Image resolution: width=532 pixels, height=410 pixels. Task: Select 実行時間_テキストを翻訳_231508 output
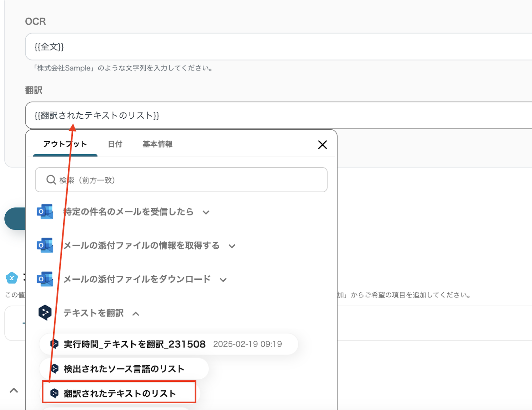pyautogui.click(x=169, y=344)
